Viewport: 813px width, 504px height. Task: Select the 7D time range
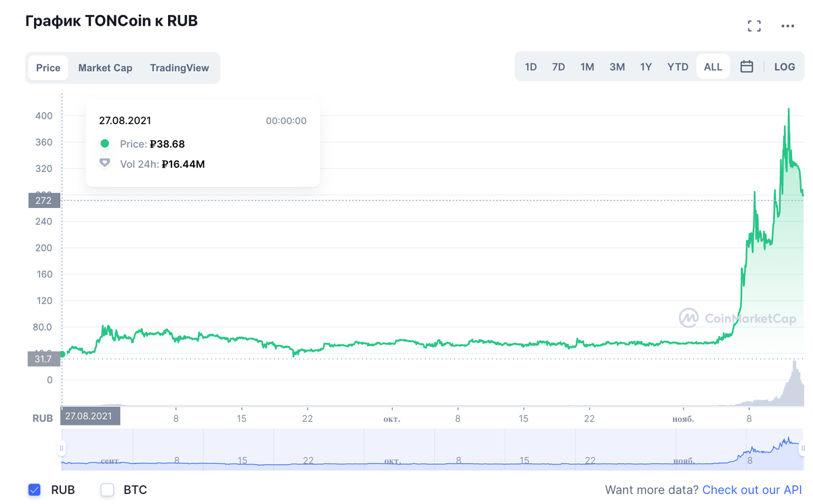[558, 66]
